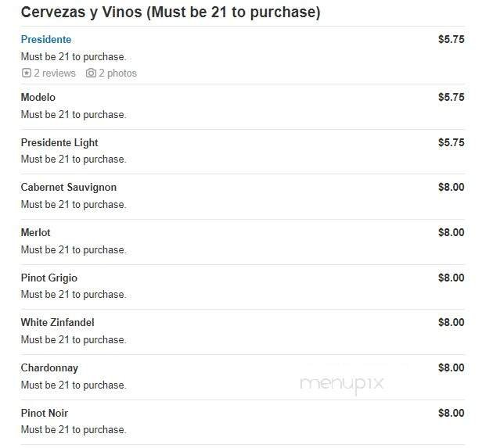Select the Pinot Noir entry
Screen dimensions: 482x448
point(46,413)
